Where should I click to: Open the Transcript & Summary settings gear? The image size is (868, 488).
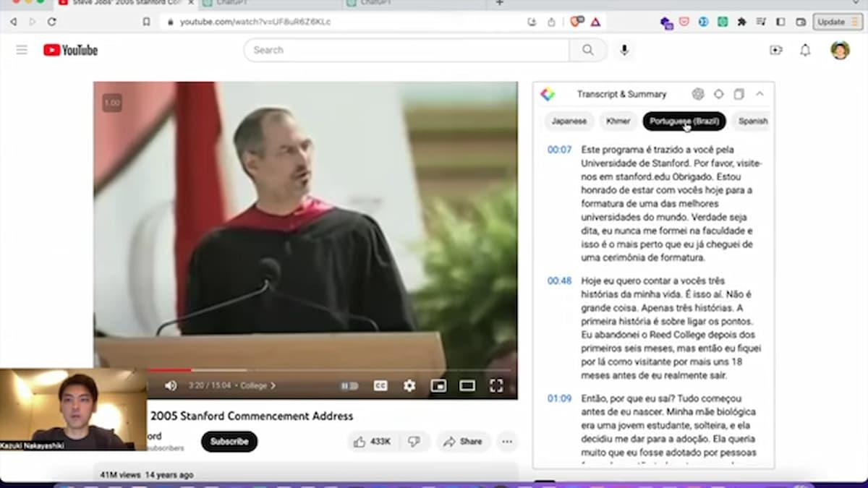point(697,94)
